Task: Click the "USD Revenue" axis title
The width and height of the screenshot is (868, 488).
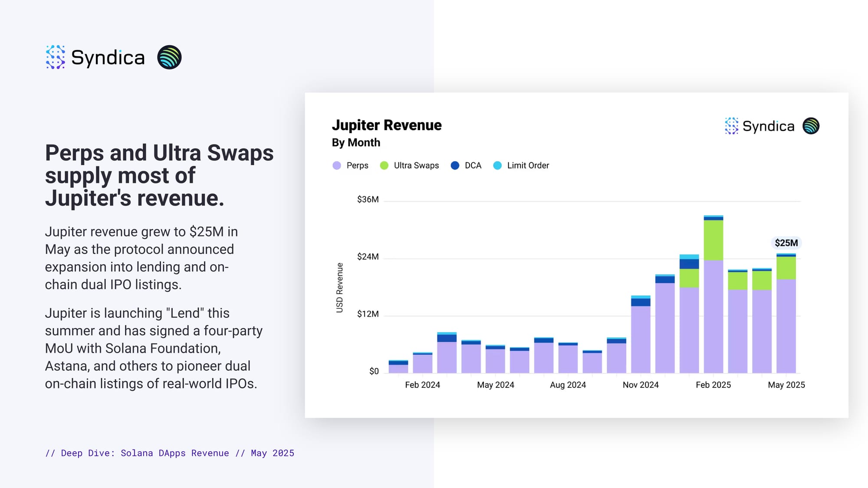Action: pyautogui.click(x=339, y=288)
